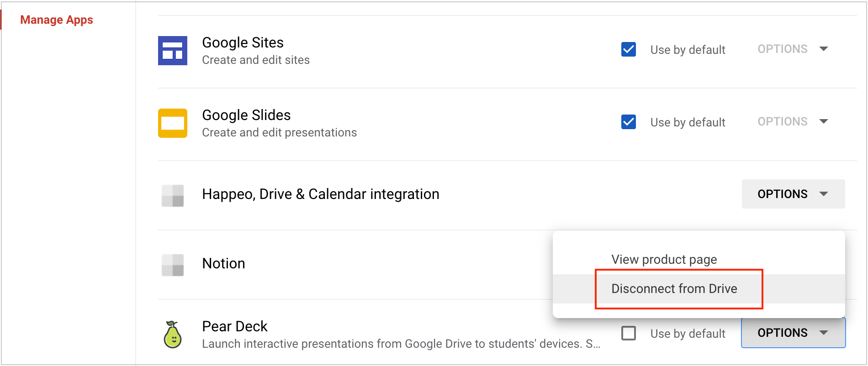Enable Use by default for Pear Deck

(x=629, y=333)
